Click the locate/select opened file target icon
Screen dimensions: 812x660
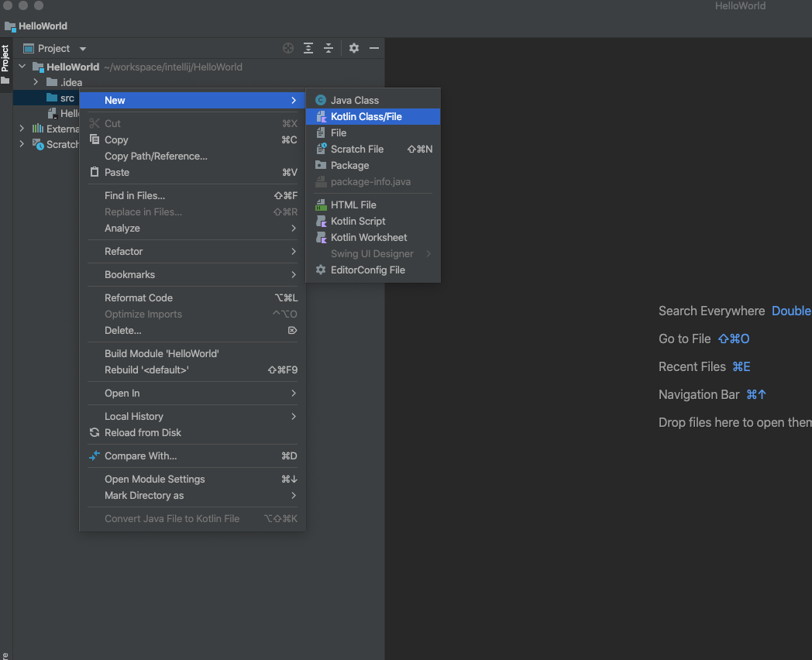288,48
